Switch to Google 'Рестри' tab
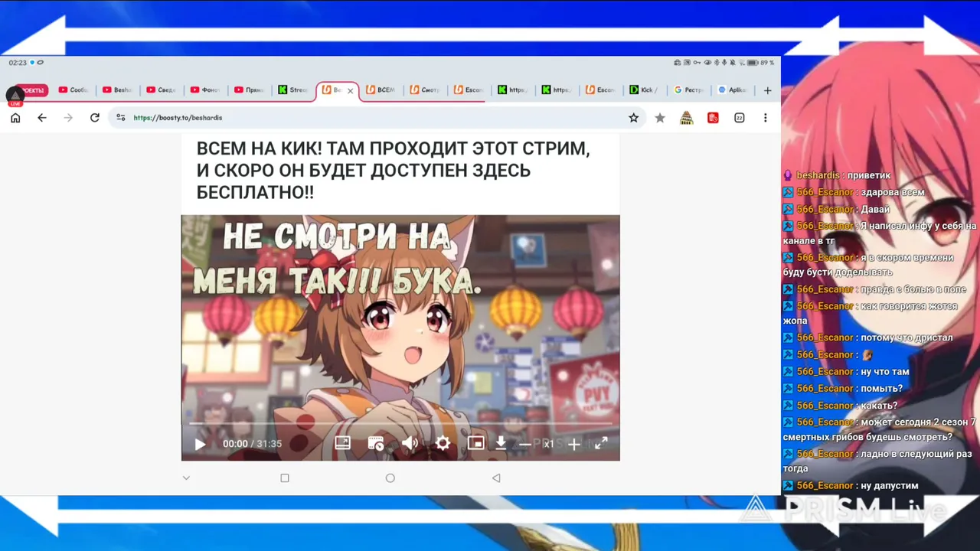980x551 pixels. click(689, 90)
